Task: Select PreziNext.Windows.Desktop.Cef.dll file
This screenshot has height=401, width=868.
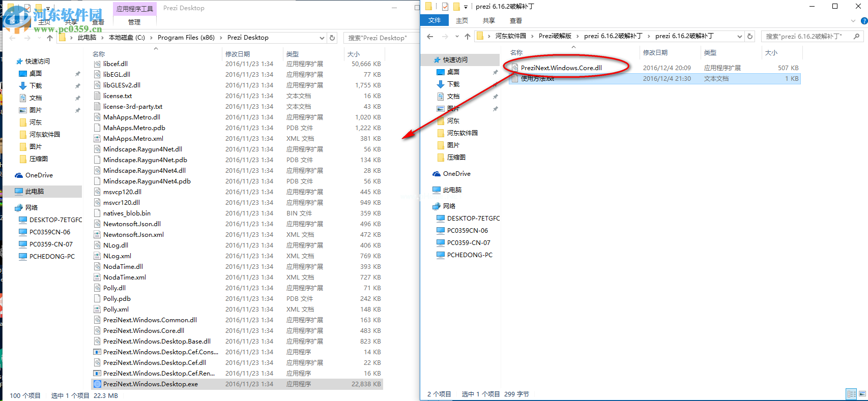Action: coord(154,362)
